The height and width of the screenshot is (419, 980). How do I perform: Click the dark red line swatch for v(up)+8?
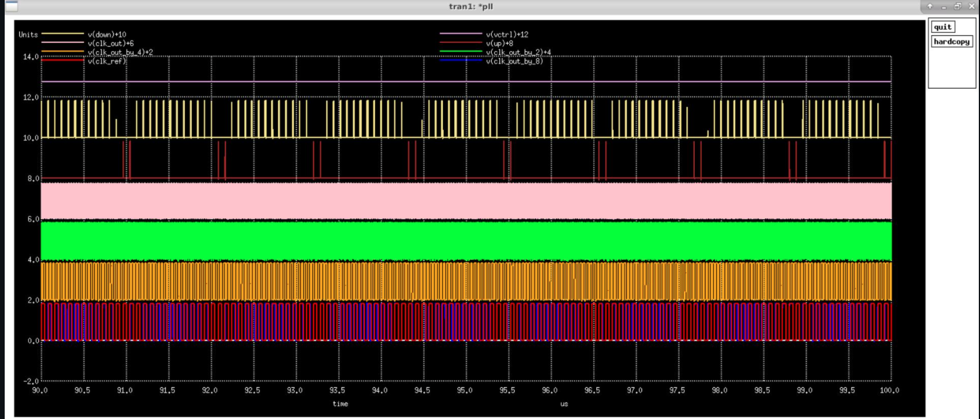tap(461, 43)
